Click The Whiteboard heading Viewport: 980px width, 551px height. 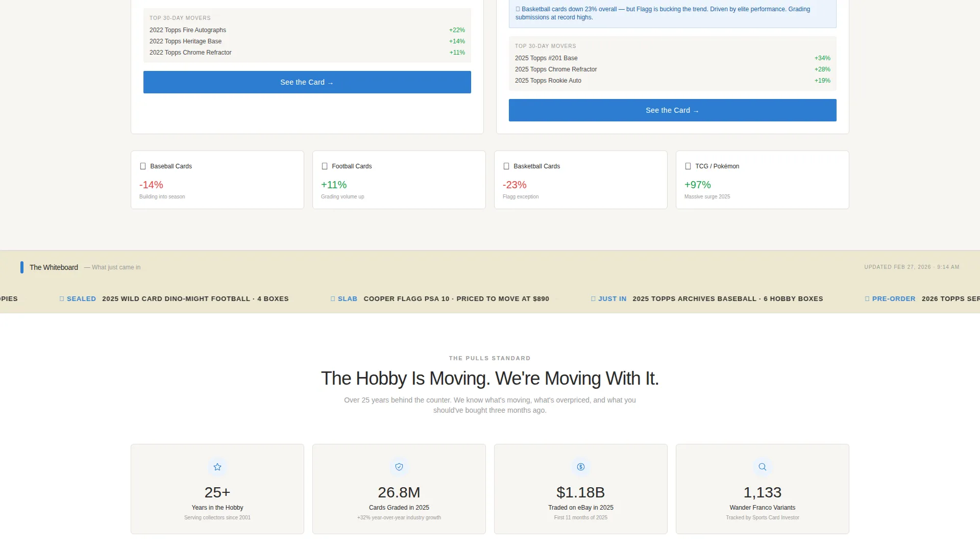(x=54, y=267)
